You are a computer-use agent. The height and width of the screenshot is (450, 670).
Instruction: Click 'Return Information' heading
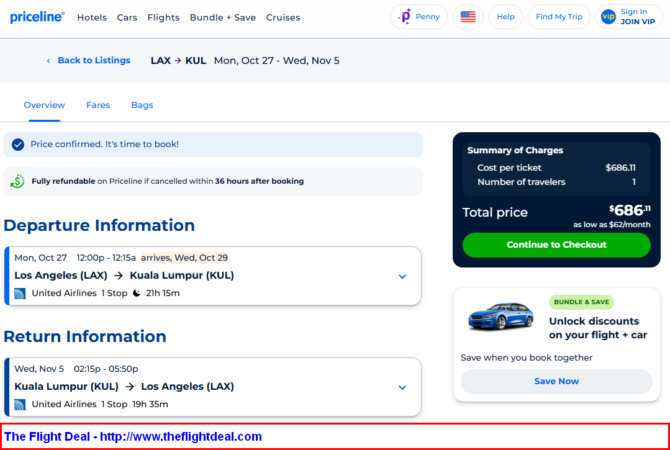(x=85, y=336)
